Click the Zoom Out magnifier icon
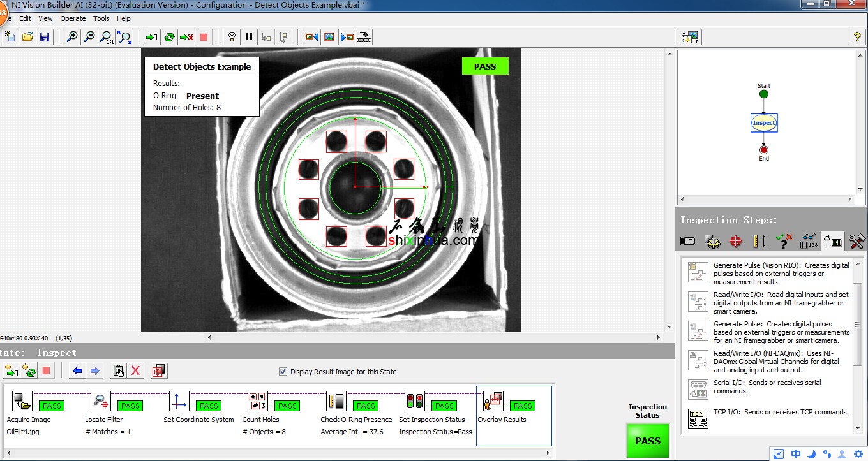 click(89, 37)
